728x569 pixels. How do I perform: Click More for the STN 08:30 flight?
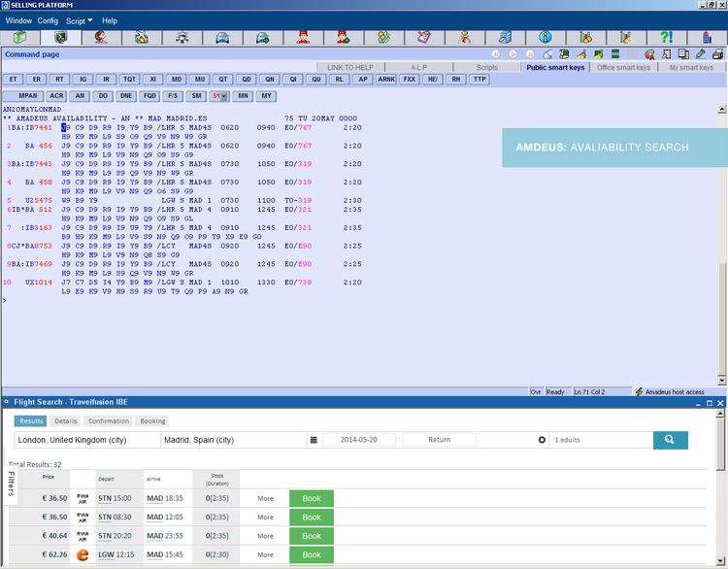265,517
